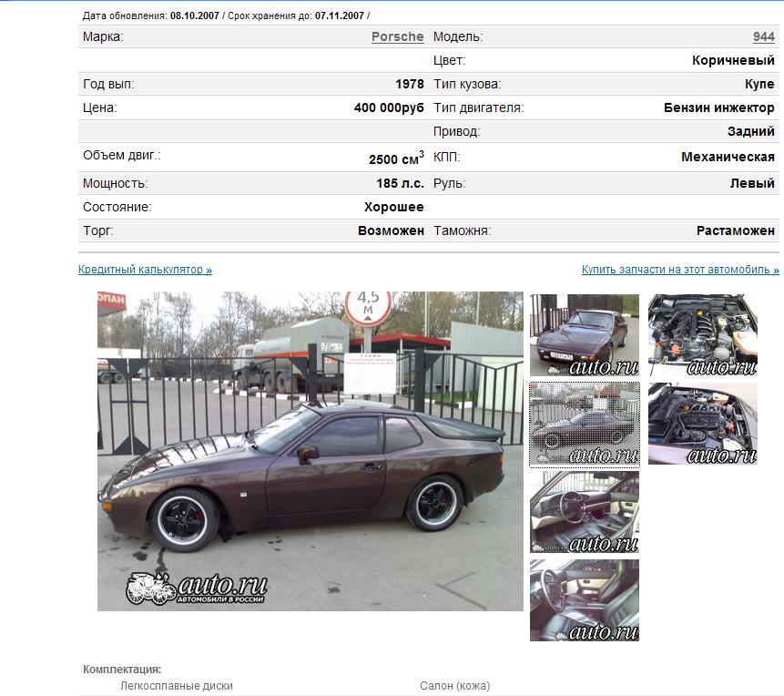The image size is (784, 696).
Task: Select the top engine bay thumbnail
Action: pyautogui.click(x=702, y=335)
